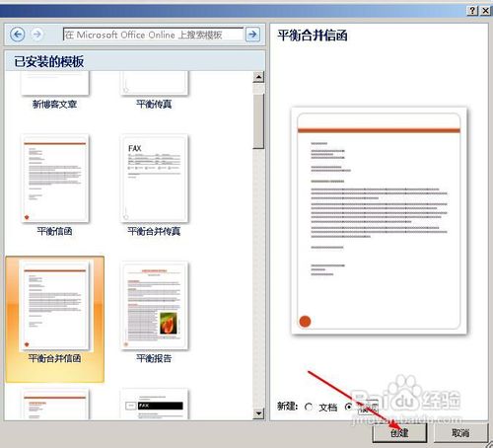Click the search go arrow button

pyautogui.click(x=252, y=35)
